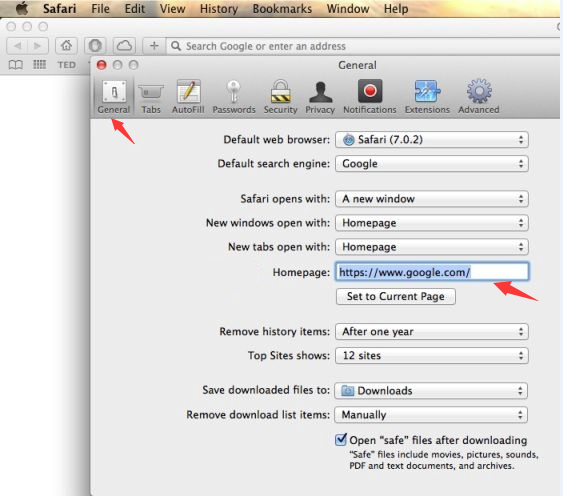Open the Tabs preferences pane
This screenshot has width=563, height=496.
151,97
